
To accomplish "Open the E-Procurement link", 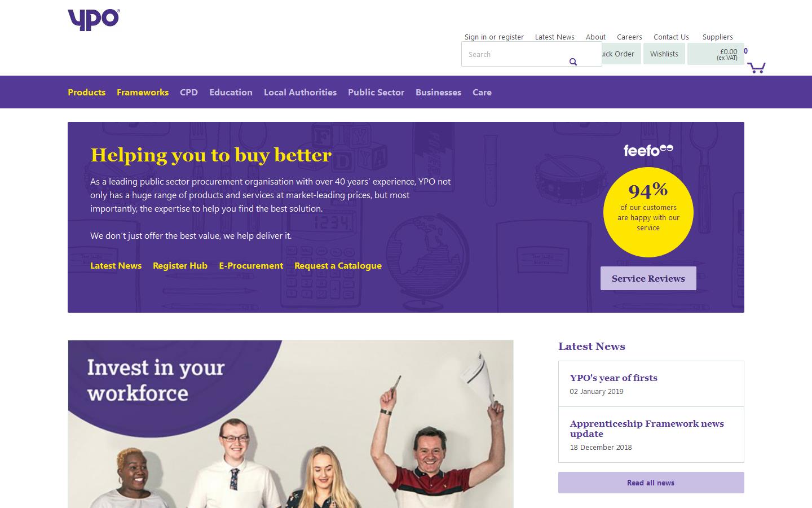I will pyautogui.click(x=251, y=265).
